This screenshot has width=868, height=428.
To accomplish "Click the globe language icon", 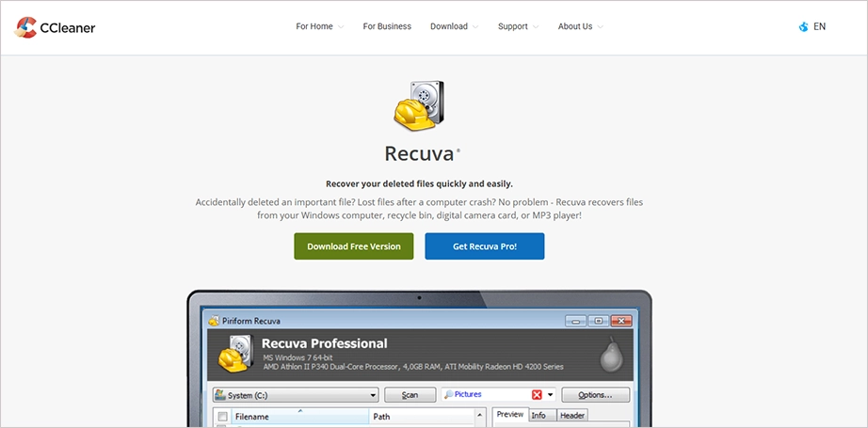I will (803, 26).
